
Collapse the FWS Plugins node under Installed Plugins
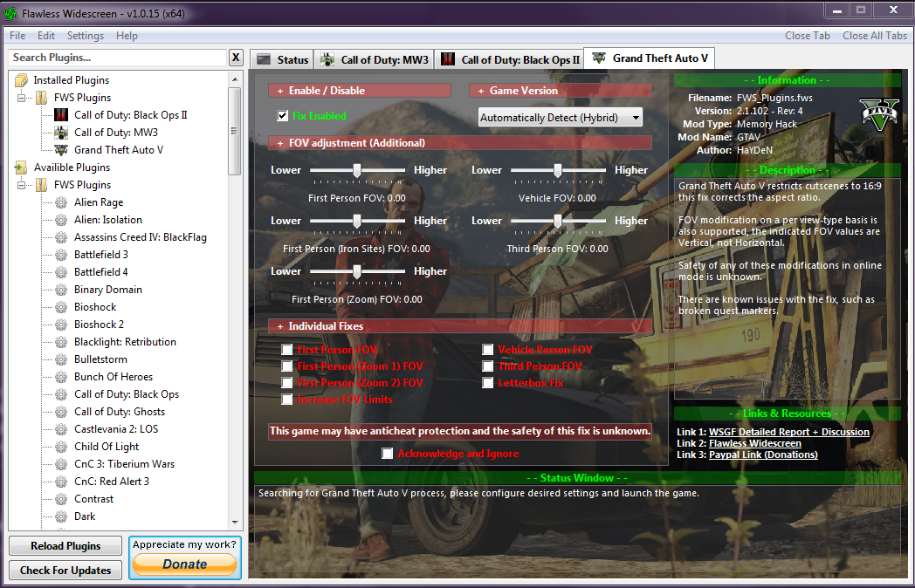tap(22, 98)
